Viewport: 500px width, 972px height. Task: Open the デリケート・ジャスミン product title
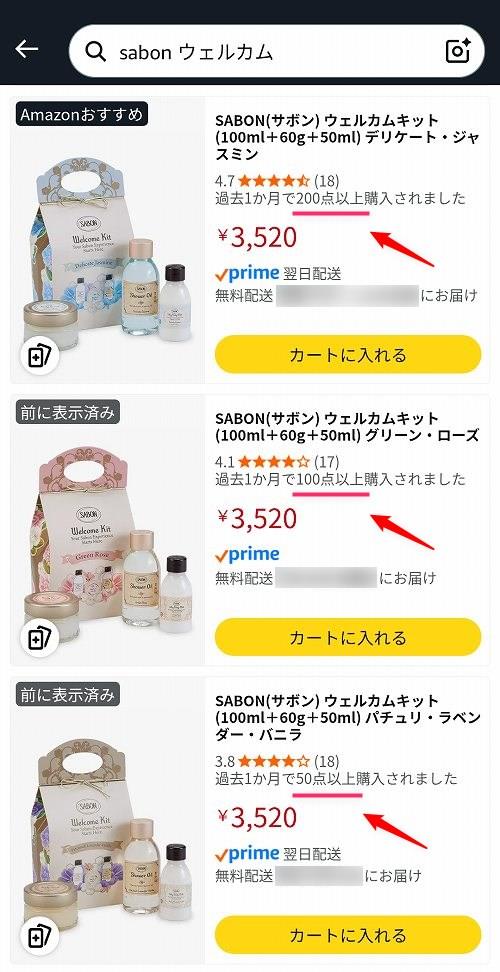tap(347, 137)
